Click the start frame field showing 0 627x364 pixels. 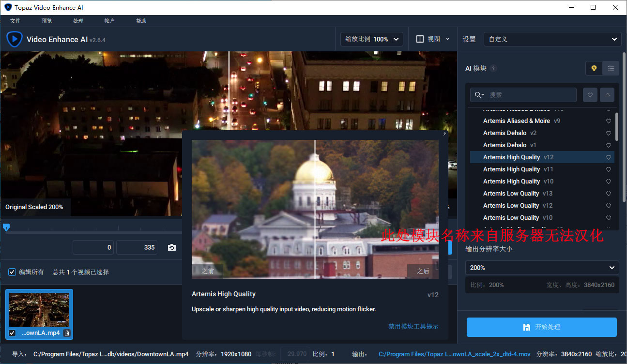tap(93, 247)
